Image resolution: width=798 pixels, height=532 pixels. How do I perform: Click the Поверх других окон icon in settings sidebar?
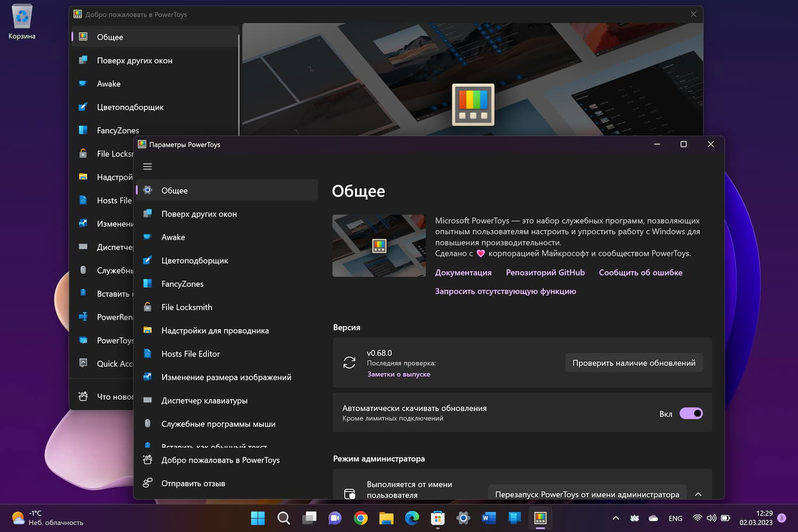(x=148, y=213)
